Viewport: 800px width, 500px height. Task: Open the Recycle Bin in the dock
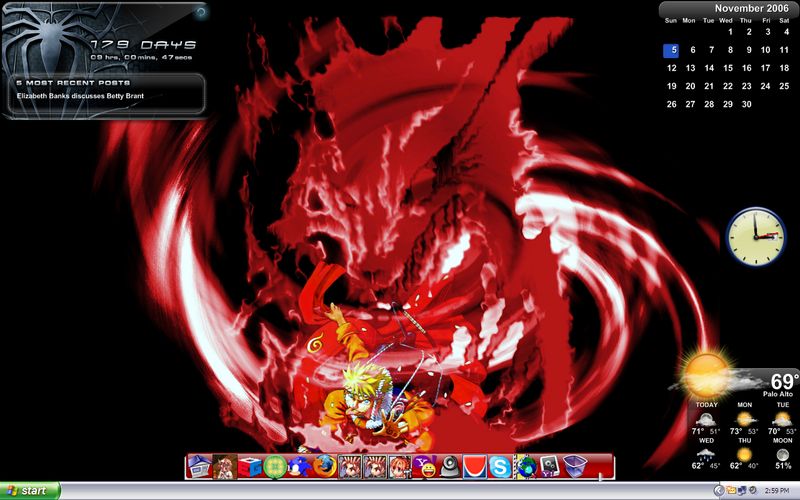coord(575,466)
